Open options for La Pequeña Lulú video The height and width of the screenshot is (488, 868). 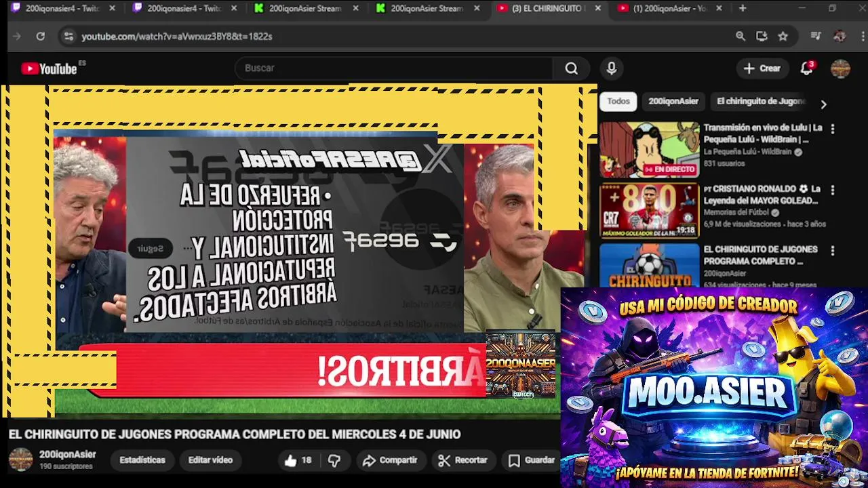[833, 129]
